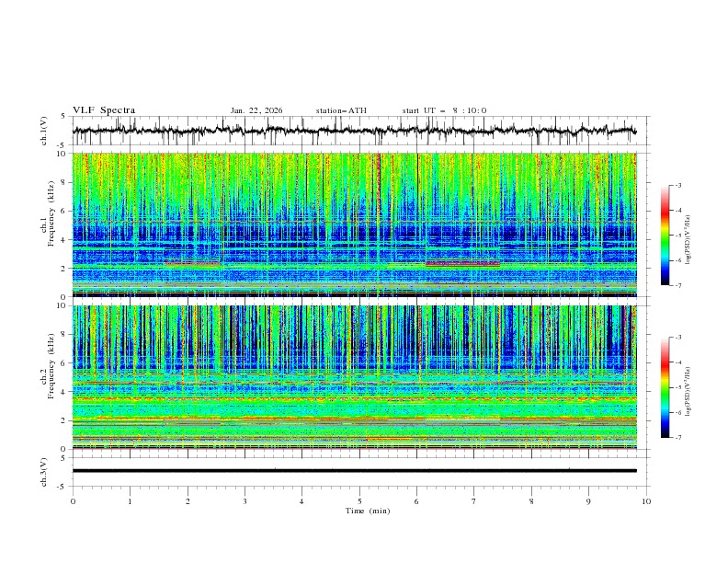Select the station=ATH label
The height and width of the screenshot is (563, 728).
click(341, 110)
